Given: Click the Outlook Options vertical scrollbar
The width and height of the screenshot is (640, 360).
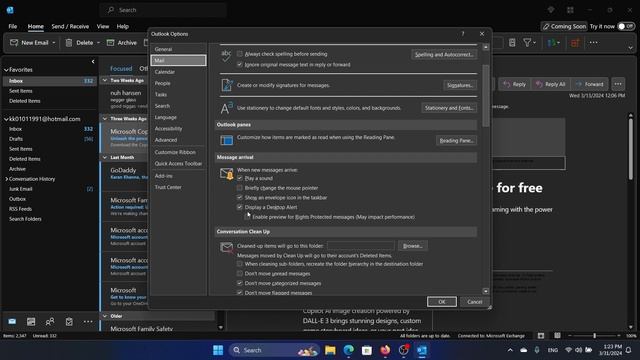Looking at the screenshot, I should 486,96.
